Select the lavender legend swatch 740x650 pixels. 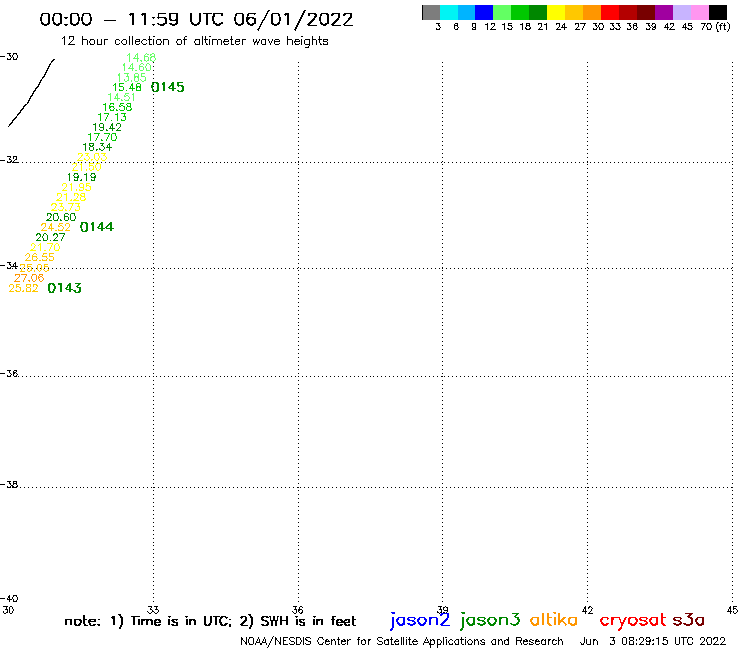pos(681,12)
